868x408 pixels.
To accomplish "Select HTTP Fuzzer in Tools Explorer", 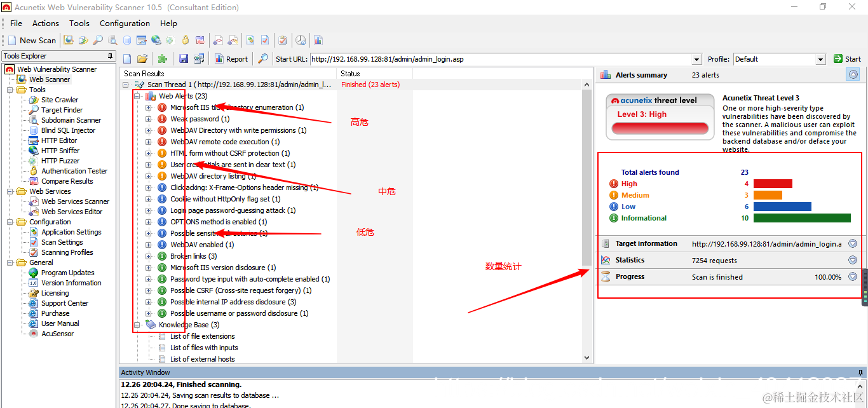I will coord(60,161).
